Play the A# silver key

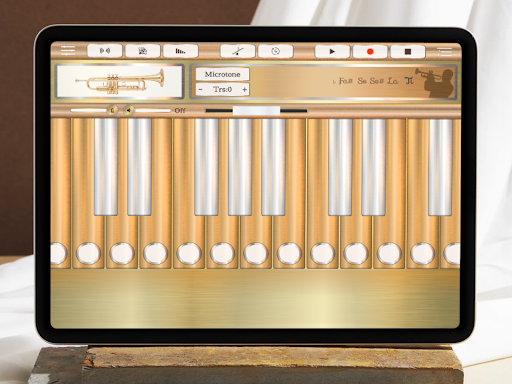[273, 167]
